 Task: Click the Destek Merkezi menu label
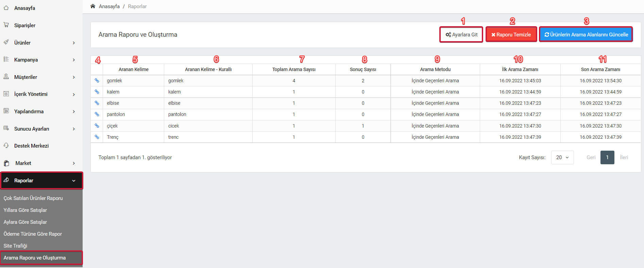pos(31,146)
